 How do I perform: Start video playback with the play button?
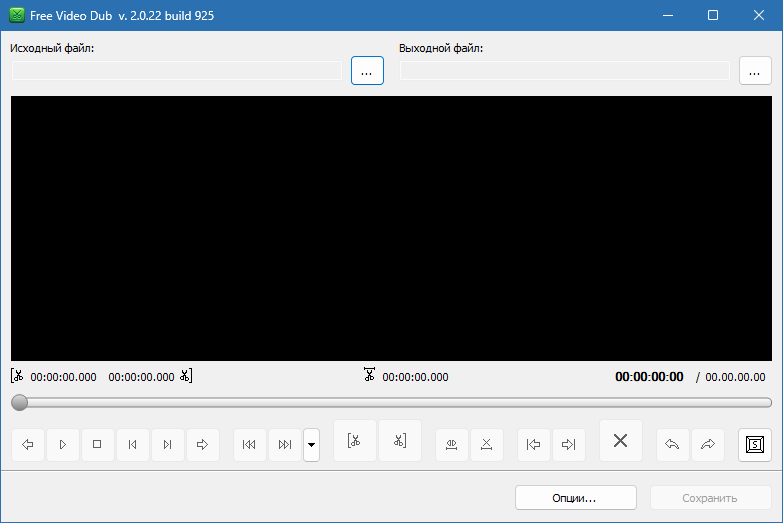pyautogui.click(x=62, y=444)
